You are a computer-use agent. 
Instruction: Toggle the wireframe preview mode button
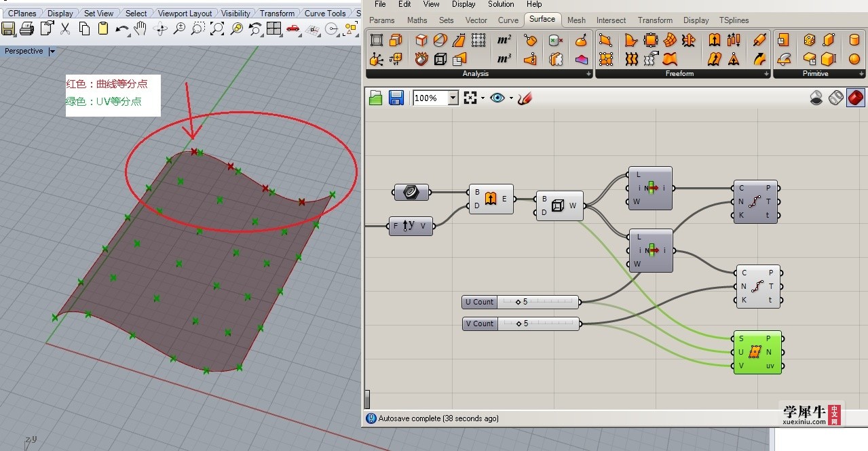pos(837,98)
